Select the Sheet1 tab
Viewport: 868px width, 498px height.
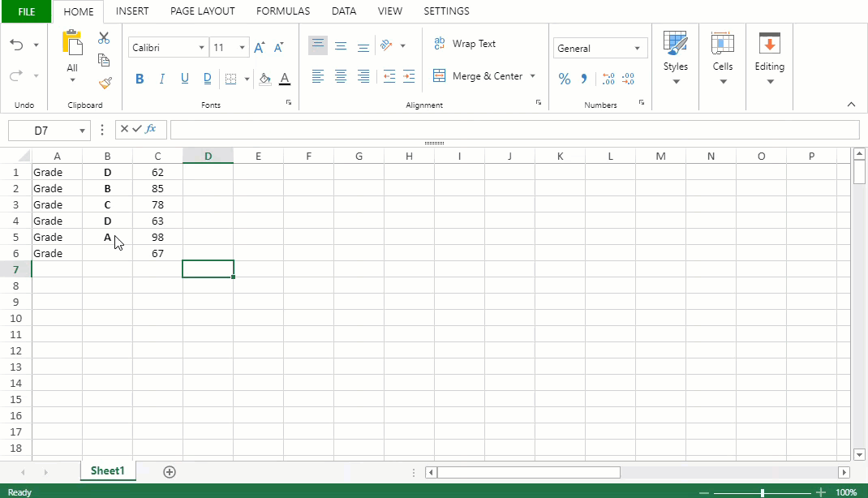pyautogui.click(x=107, y=471)
